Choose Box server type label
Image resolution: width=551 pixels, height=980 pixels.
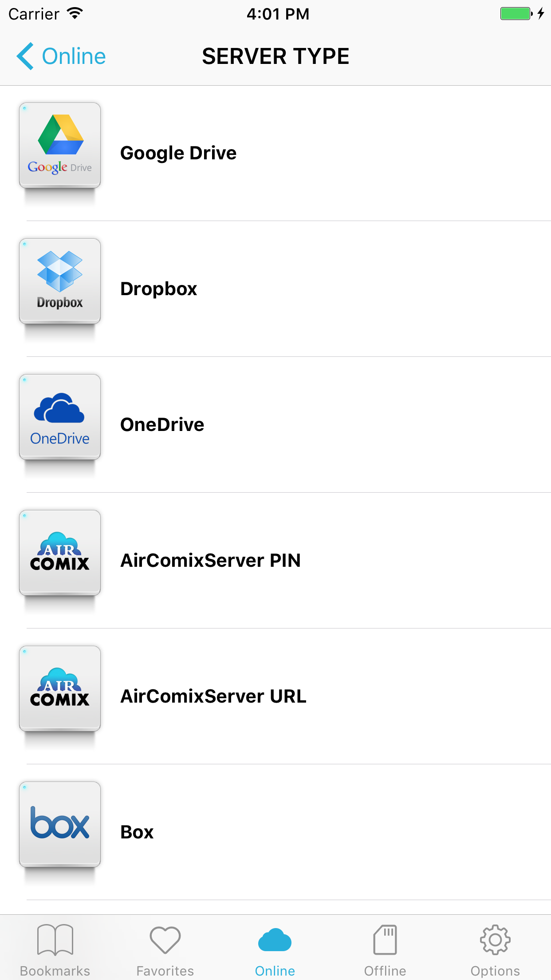pos(137,832)
